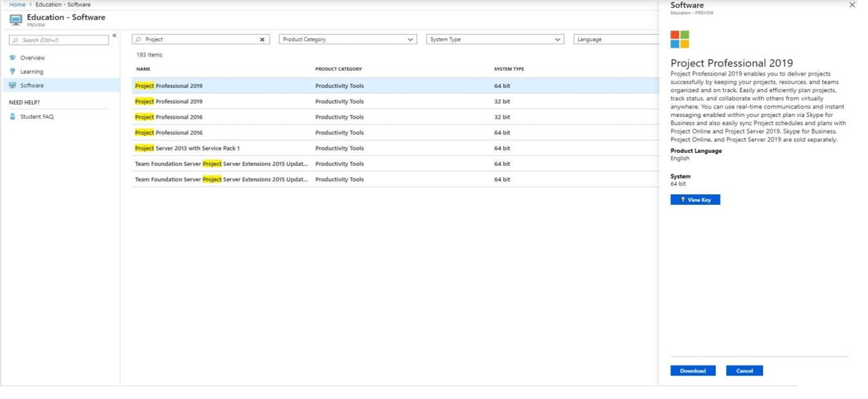Open Overview in the sidebar menu

[x=32, y=58]
